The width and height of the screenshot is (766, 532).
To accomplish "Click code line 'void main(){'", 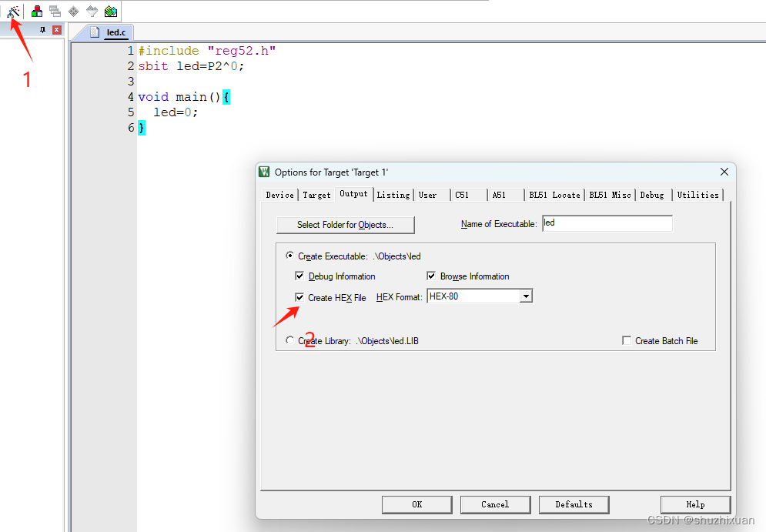I will click(184, 97).
